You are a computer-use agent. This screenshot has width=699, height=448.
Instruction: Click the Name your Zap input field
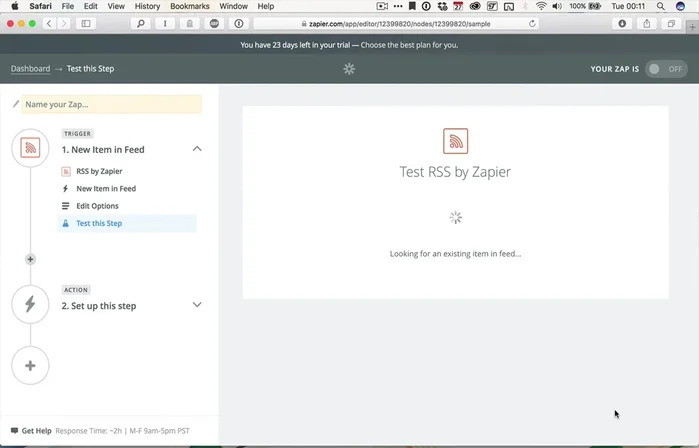(x=111, y=104)
